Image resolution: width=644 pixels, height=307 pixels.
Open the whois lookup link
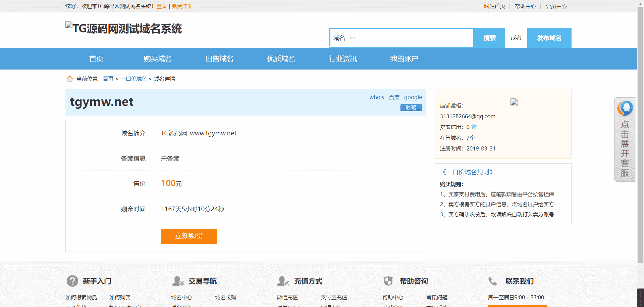376,97
